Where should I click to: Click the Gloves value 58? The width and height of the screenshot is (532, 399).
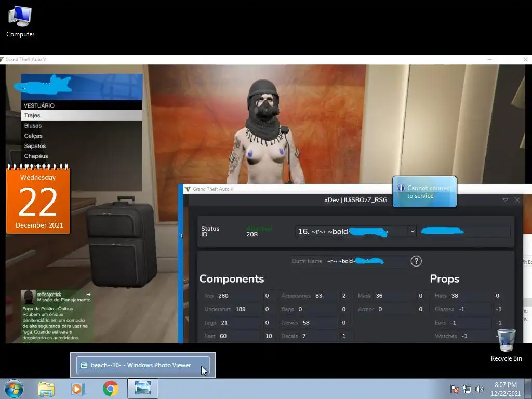306,323
